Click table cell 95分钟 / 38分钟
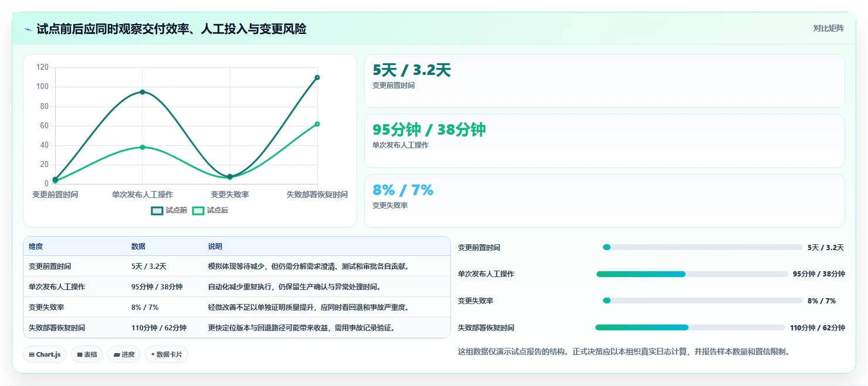The width and height of the screenshot is (868, 386). point(157,287)
